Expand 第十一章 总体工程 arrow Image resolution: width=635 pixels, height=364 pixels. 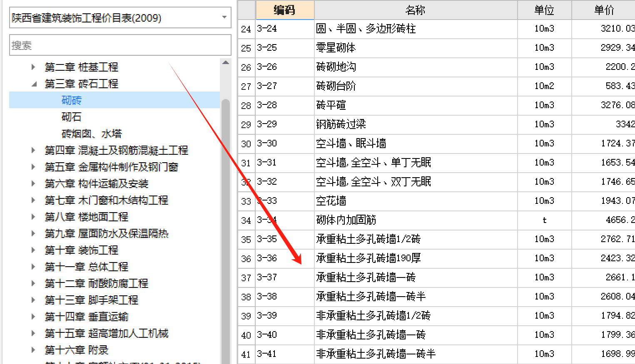click(33, 267)
